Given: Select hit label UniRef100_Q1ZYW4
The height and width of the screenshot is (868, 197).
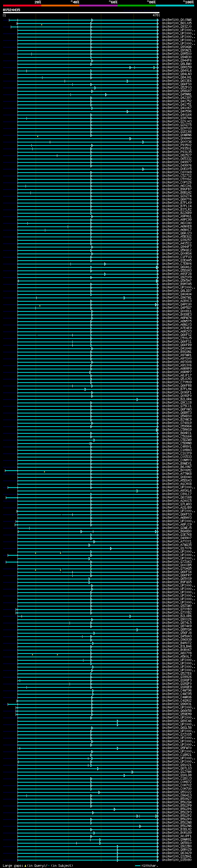Looking at the screenshot, I should click(177, 772).
